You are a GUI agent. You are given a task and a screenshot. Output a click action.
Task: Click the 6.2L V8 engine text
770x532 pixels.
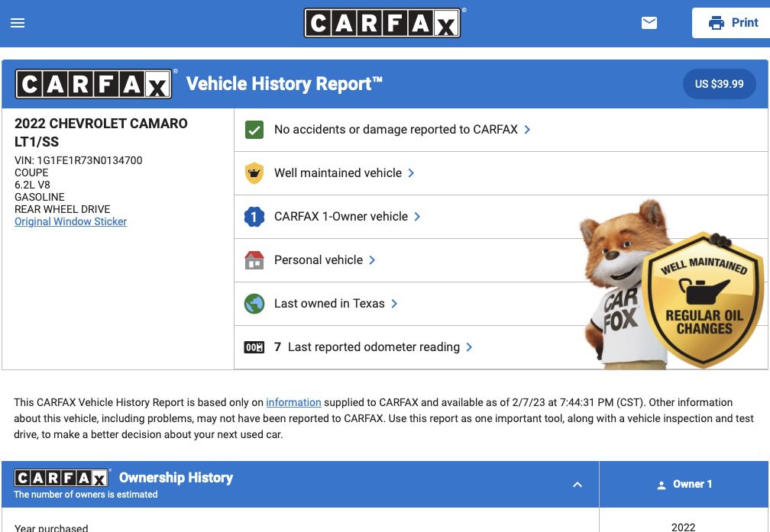(32, 185)
